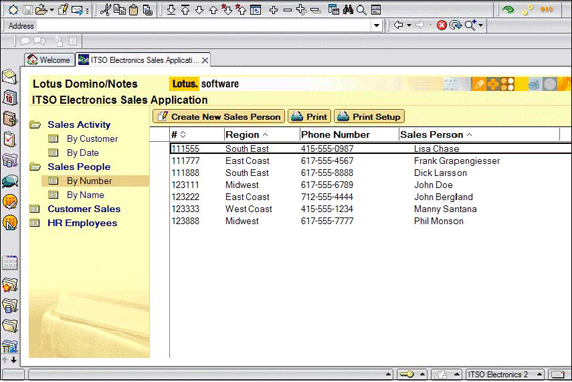Sort by the # column arrows

(183, 135)
